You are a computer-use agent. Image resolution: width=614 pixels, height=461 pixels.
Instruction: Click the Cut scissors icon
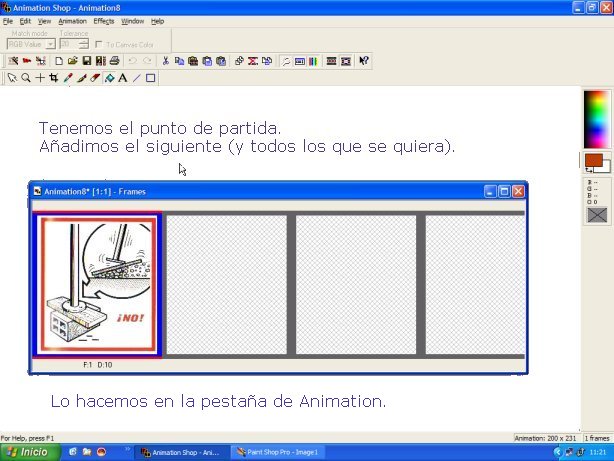[166, 60]
